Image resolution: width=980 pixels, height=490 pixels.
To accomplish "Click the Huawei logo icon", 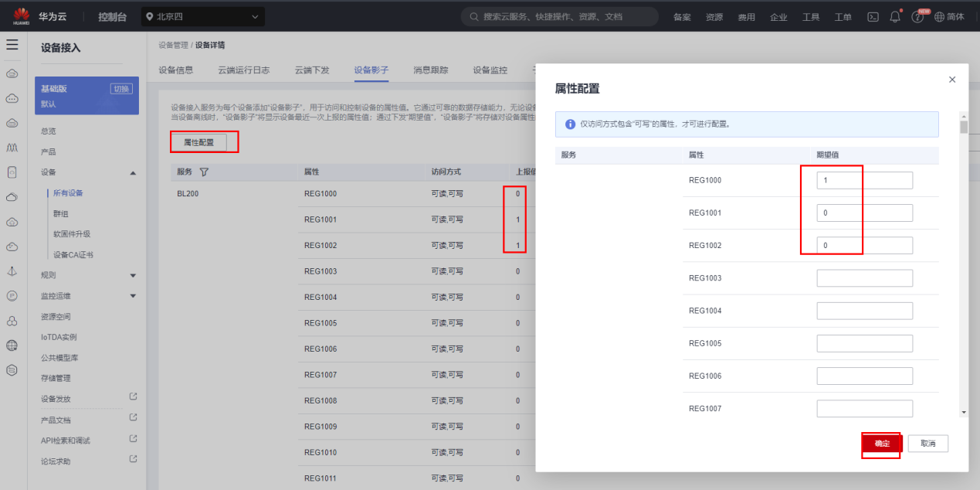I will pos(21,15).
